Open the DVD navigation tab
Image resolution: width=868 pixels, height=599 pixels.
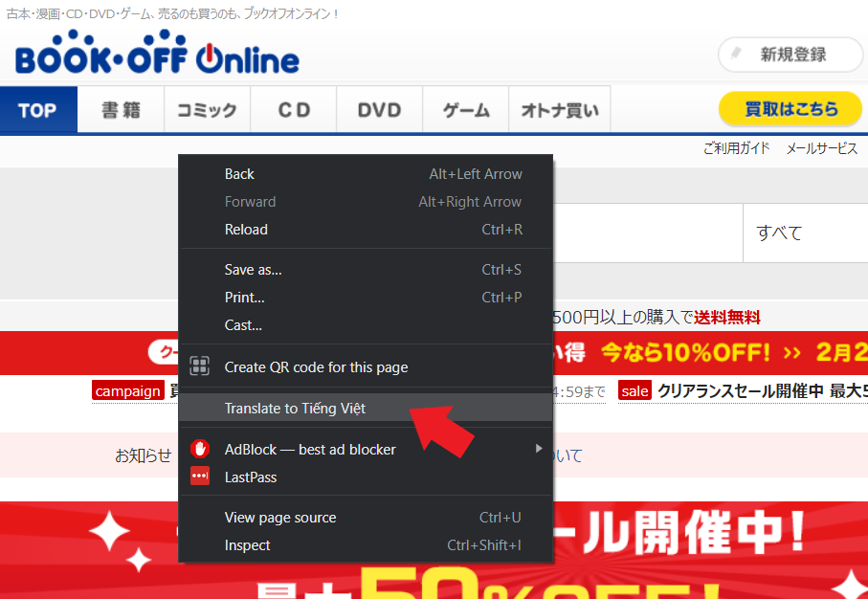[x=380, y=110]
